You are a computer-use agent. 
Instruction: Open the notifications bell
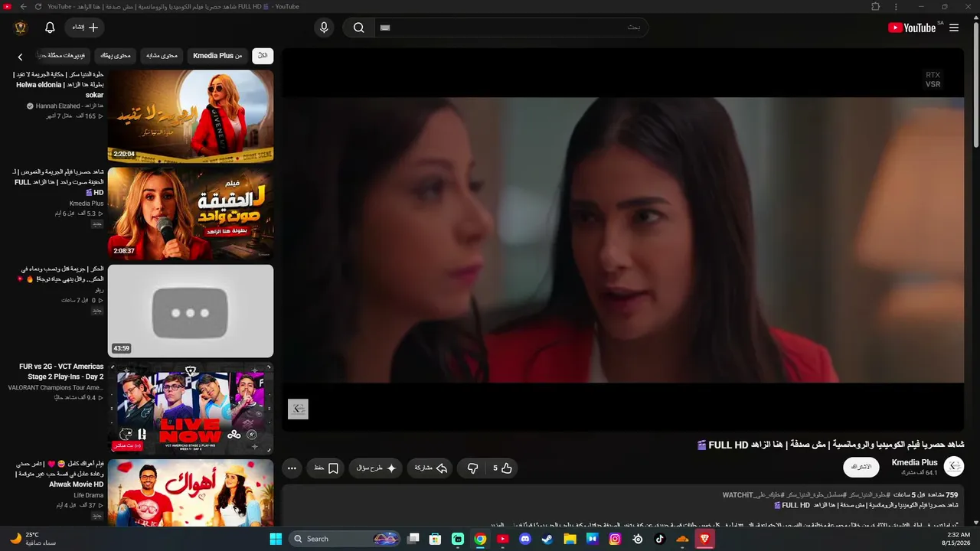[50, 28]
